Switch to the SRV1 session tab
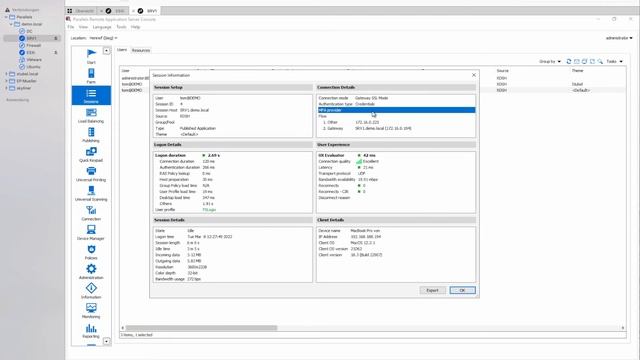 [x=148, y=11]
